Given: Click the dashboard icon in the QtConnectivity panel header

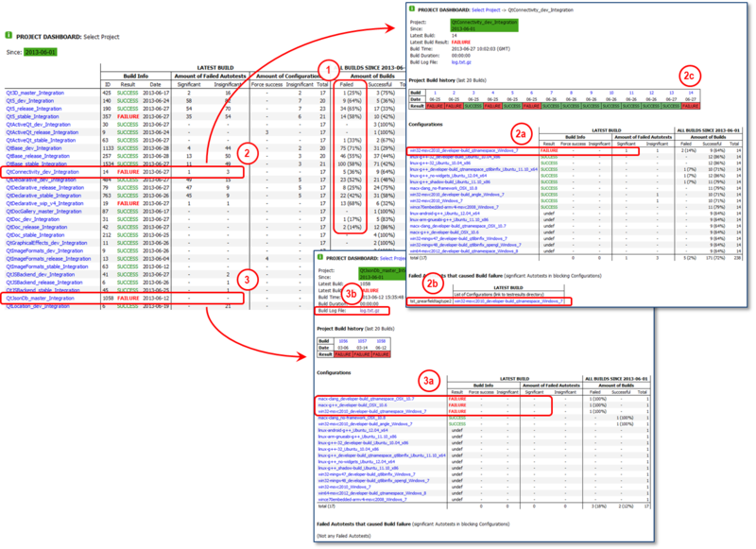Looking at the screenshot, I should coord(411,8).
